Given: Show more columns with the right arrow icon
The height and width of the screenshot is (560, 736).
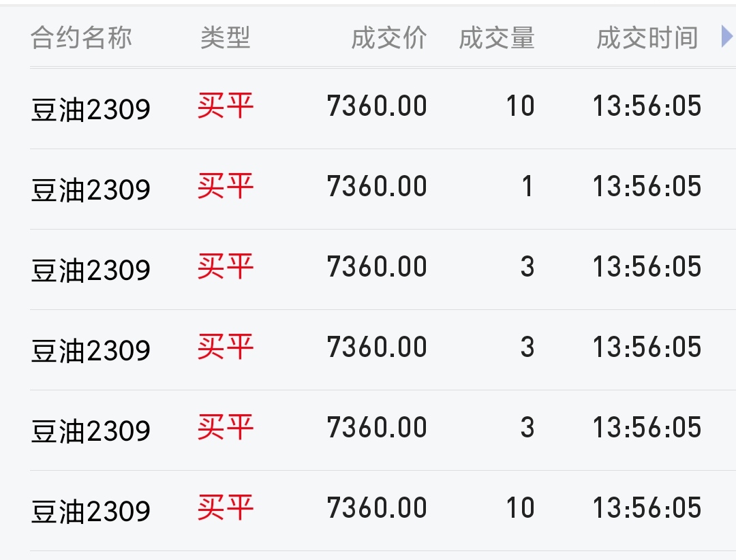Looking at the screenshot, I should point(726,37).
